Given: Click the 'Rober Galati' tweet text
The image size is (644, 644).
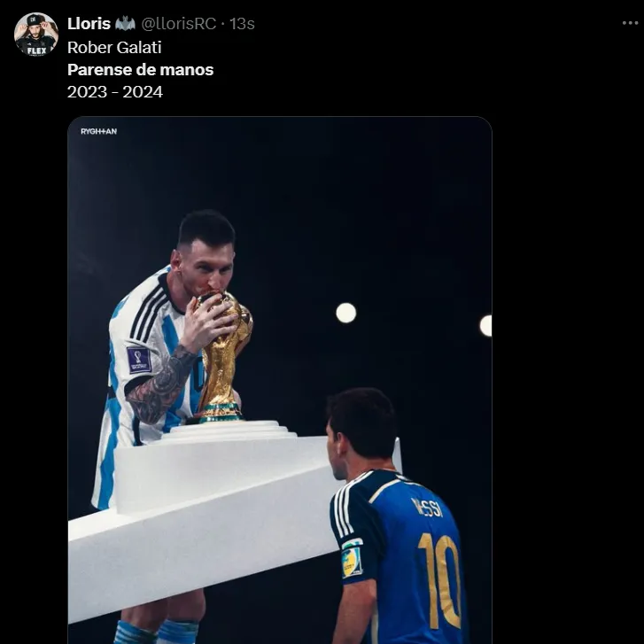Looking at the screenshot, I should coord(114,47).
